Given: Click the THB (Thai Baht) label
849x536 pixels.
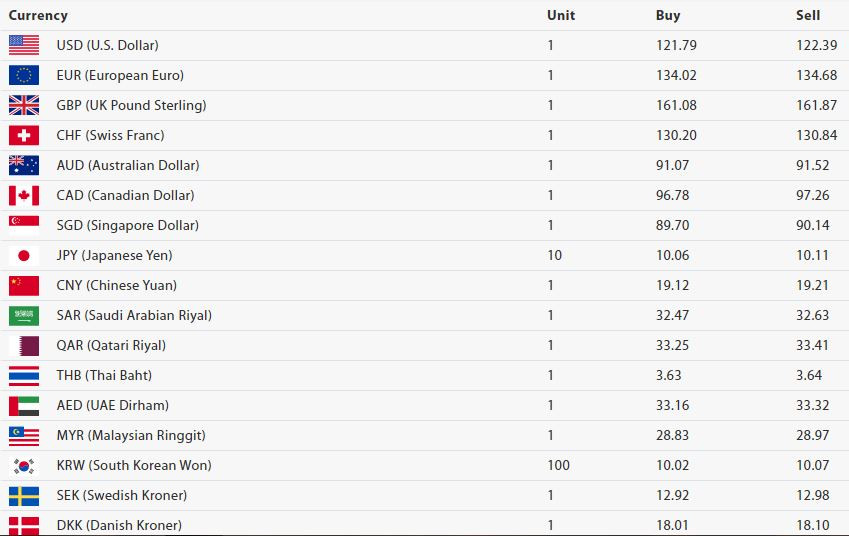Looking at the screenshot, I should pos(104,375).
